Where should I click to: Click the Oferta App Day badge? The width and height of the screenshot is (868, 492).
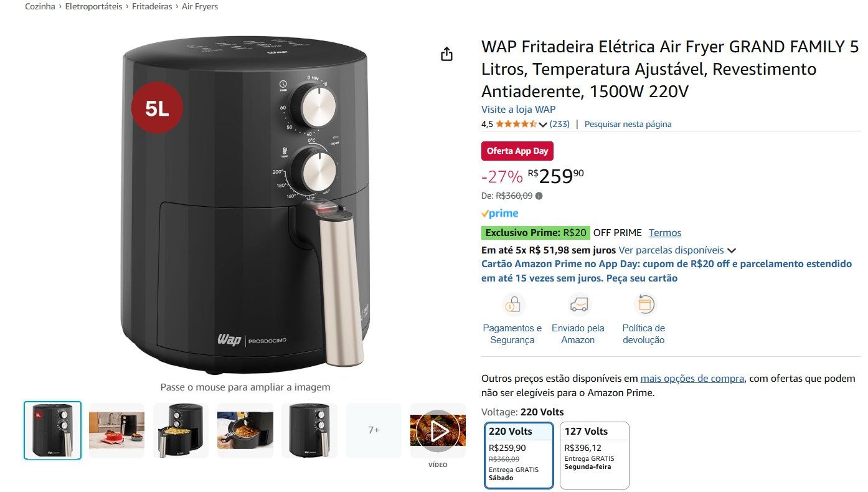[x=517, y=151]
